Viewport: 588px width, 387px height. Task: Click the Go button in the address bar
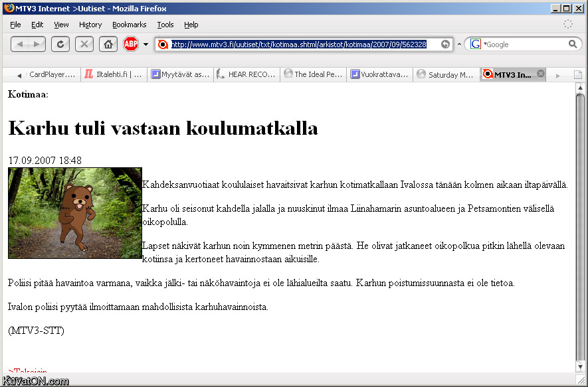(x=445, y=44)
